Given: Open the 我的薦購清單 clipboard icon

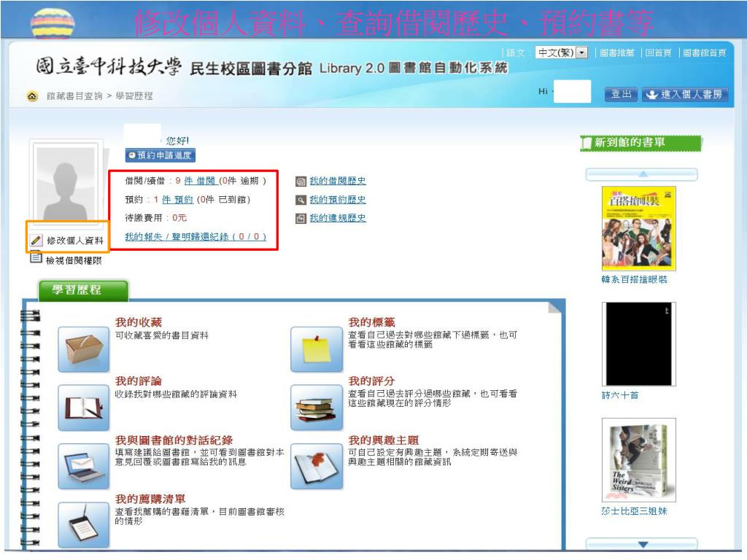Looking at the screenshot, I should coord(84,525).
